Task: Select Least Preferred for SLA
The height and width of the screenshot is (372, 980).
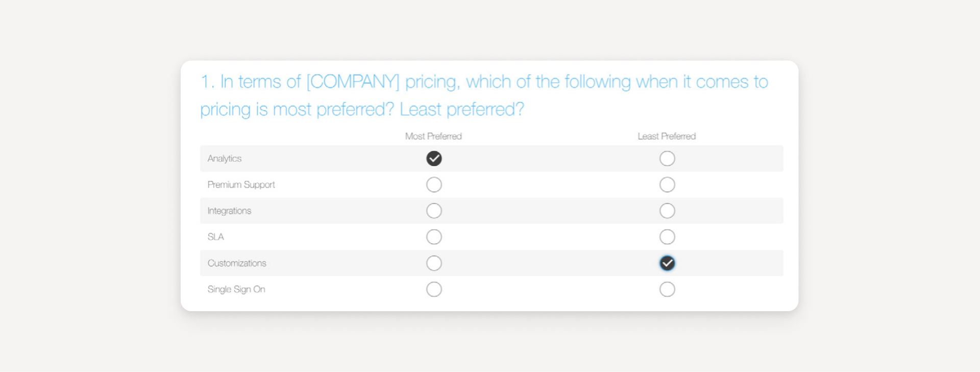Action: [x=667, y=237]
